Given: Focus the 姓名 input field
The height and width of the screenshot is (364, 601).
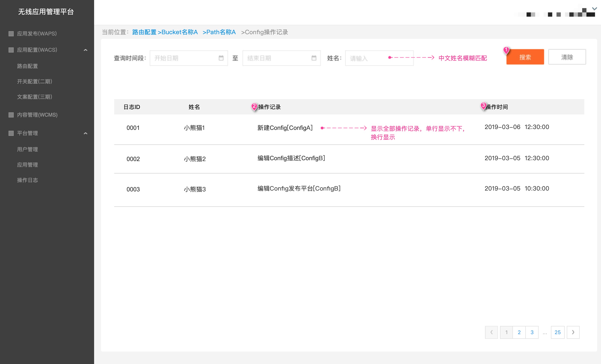Looking at the screenshot, I should click(379, 58).
